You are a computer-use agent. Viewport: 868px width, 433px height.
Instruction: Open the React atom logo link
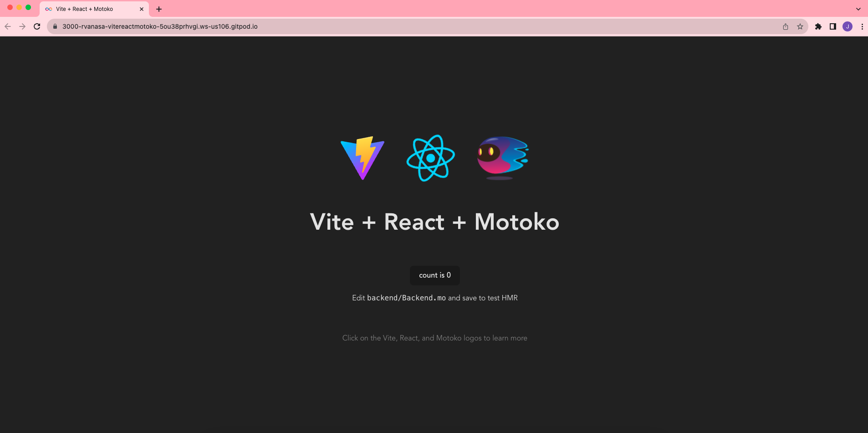(x=430, y=158)
